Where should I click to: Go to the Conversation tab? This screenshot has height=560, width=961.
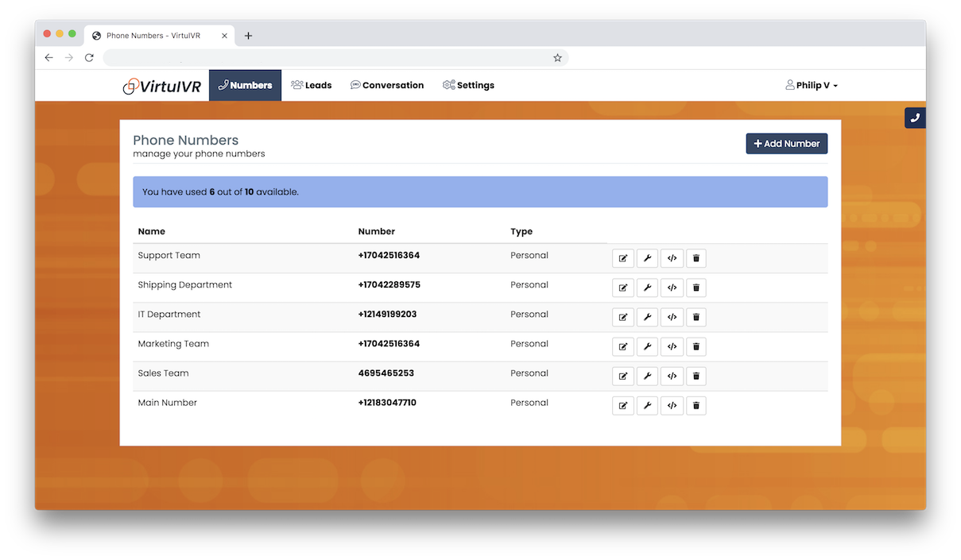coord(387,85)
